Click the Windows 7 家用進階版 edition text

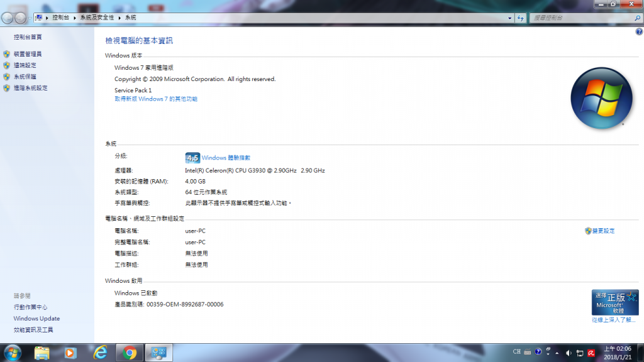click(144, 68)
